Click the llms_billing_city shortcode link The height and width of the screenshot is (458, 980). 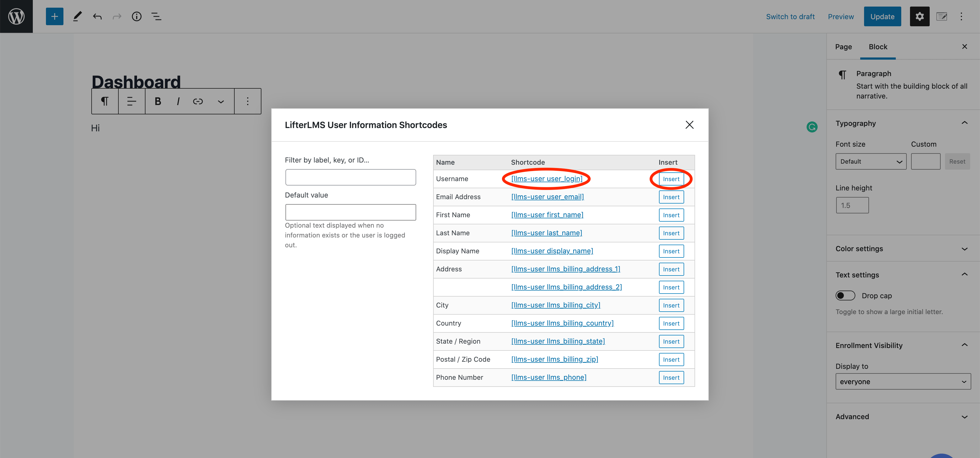point(556,305)
